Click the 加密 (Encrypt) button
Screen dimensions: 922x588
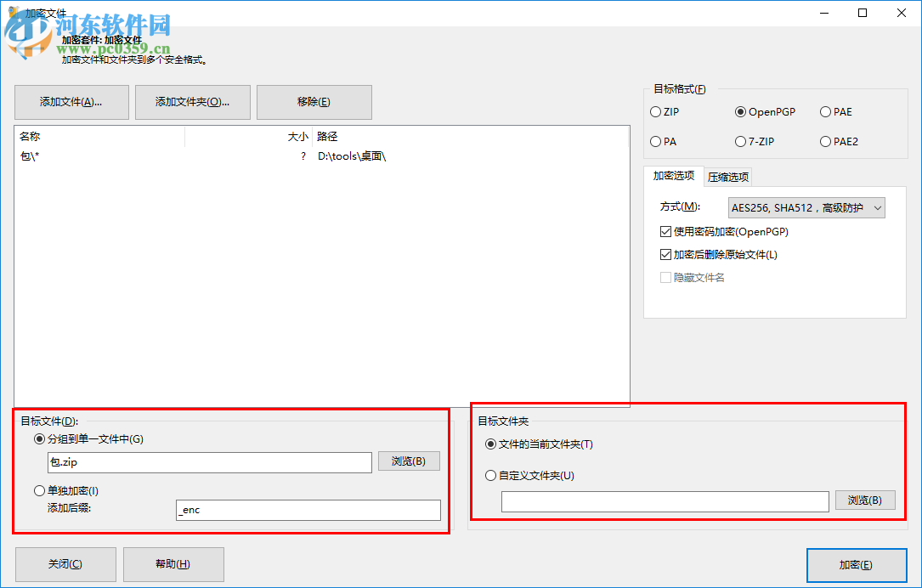(857, 564)
